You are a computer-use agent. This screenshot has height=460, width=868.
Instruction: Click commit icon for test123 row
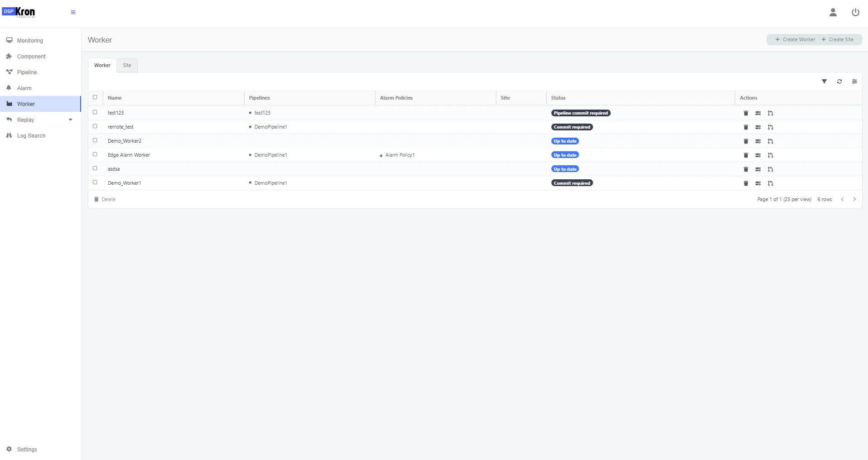coord(770,113)
